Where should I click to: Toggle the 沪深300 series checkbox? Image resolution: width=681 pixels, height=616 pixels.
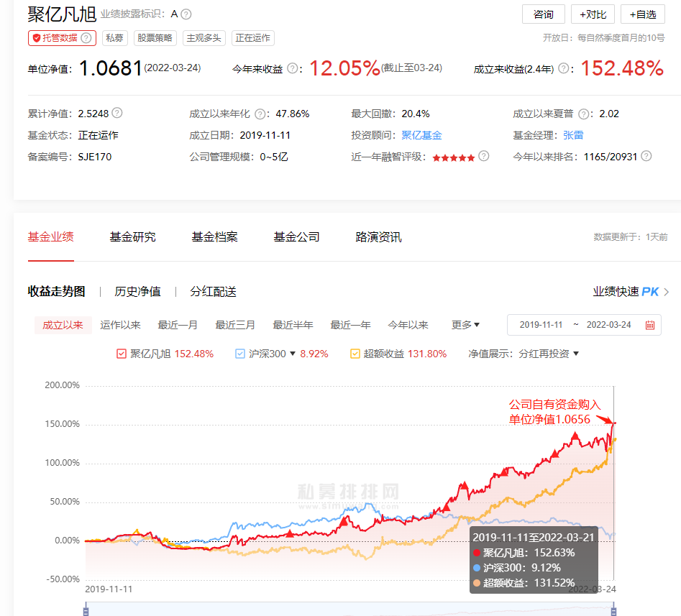(x=239, y=354)
